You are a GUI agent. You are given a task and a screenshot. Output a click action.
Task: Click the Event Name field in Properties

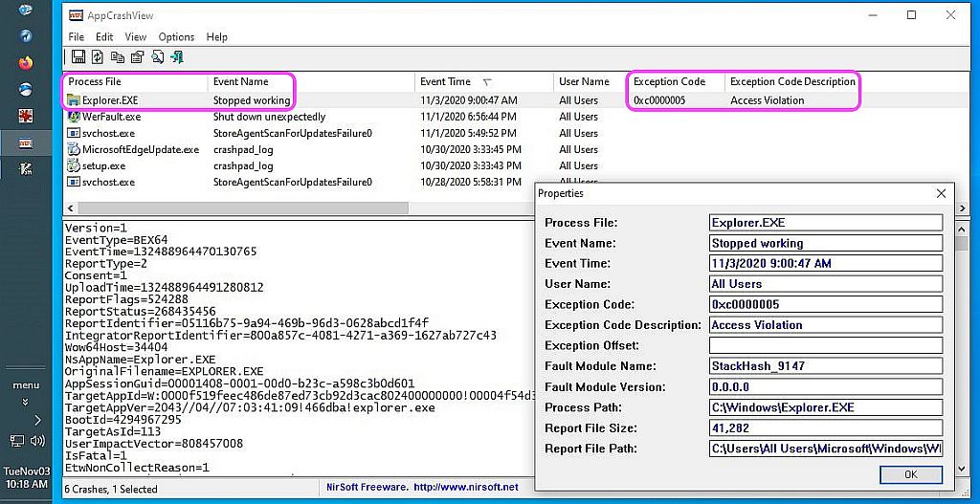coord(826,243)
